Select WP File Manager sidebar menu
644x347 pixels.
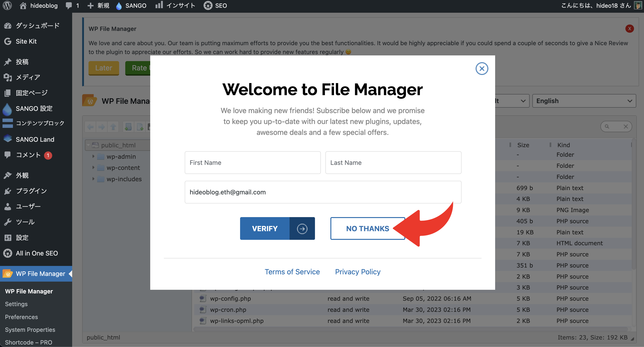[x=36, y=274]
